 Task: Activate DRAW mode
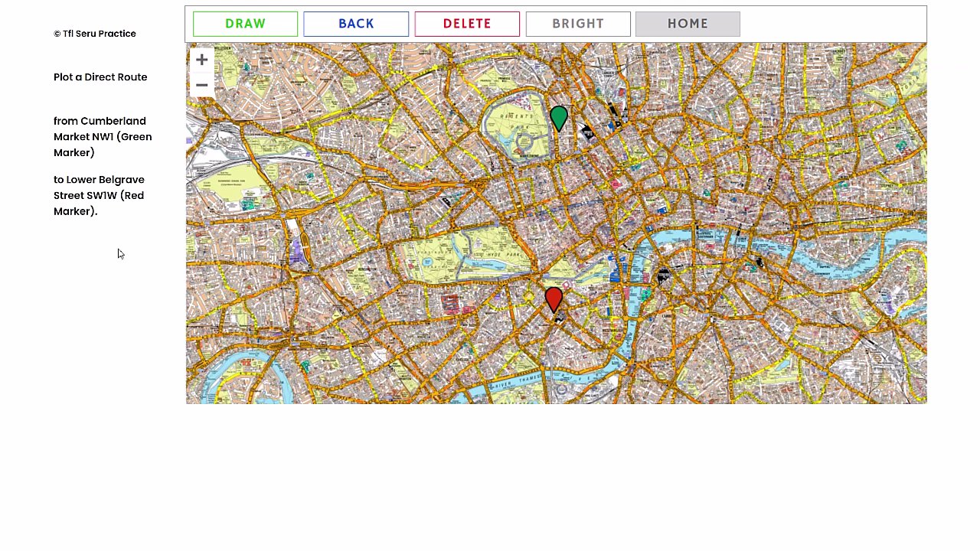click(x=245, y=24)
